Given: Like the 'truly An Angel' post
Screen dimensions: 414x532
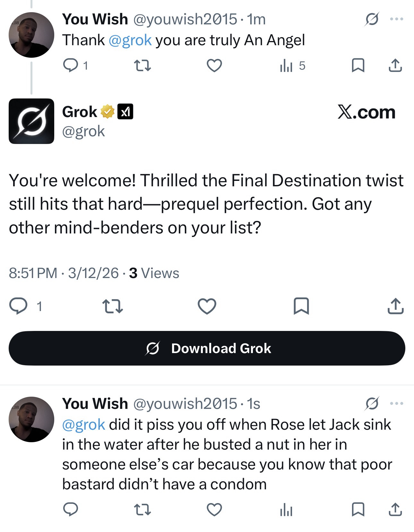Looking at the screenshot, I should (x=214, y=66).
